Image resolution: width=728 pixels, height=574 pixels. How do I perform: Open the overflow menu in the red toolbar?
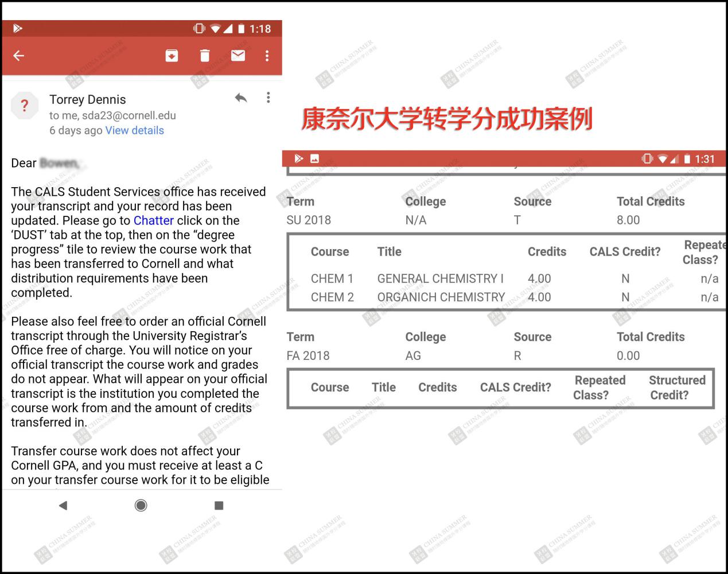[267, 56]
